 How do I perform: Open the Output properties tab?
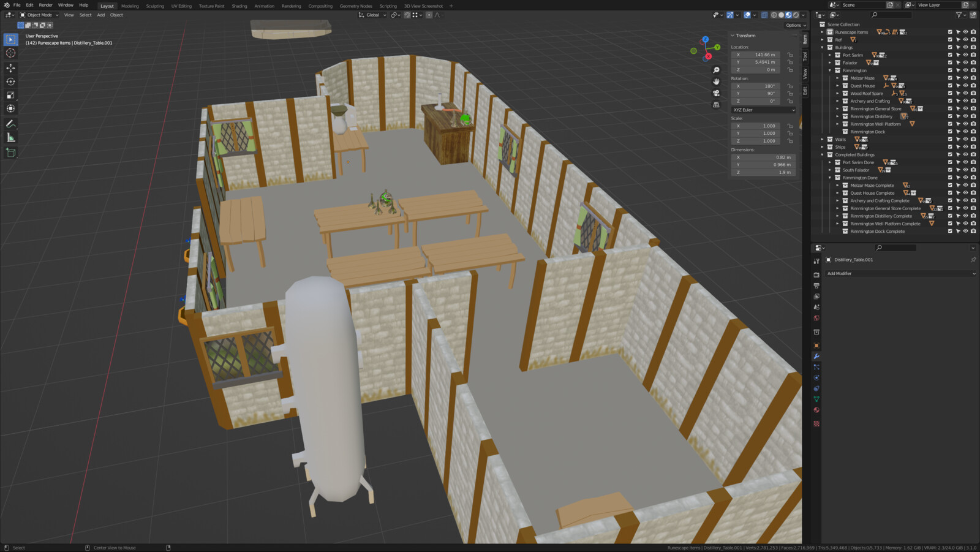point(816,285)
